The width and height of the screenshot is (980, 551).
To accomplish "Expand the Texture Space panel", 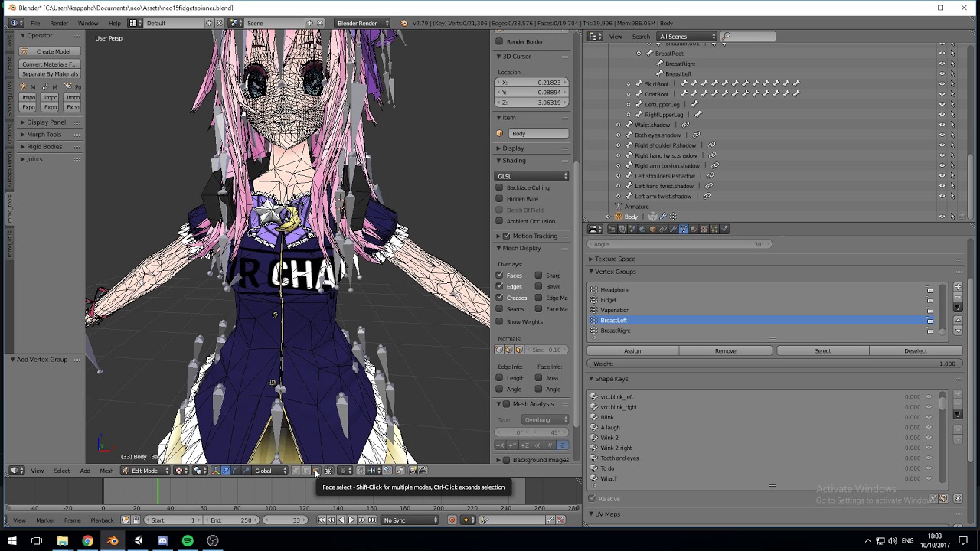I will pyautogui.click(x=615, y=259).
